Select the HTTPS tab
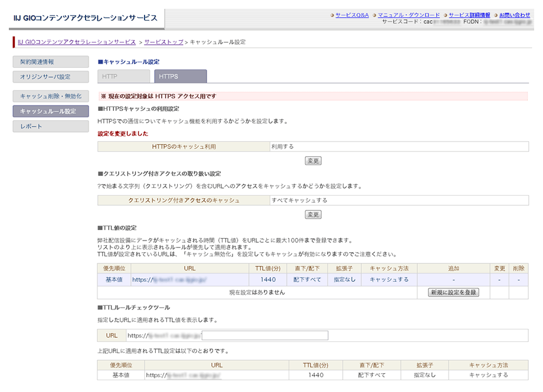Viewport: 543px width, 392px height. click(180, 77)
